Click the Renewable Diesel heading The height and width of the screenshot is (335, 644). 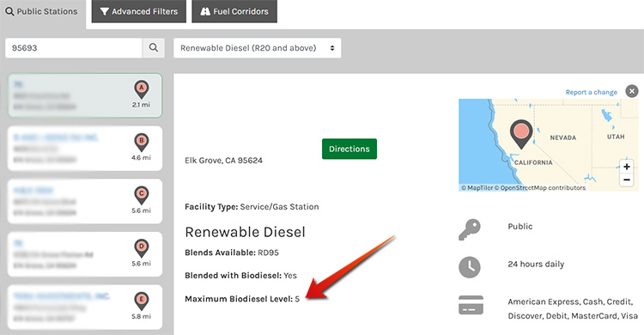(x=246, y=232)
